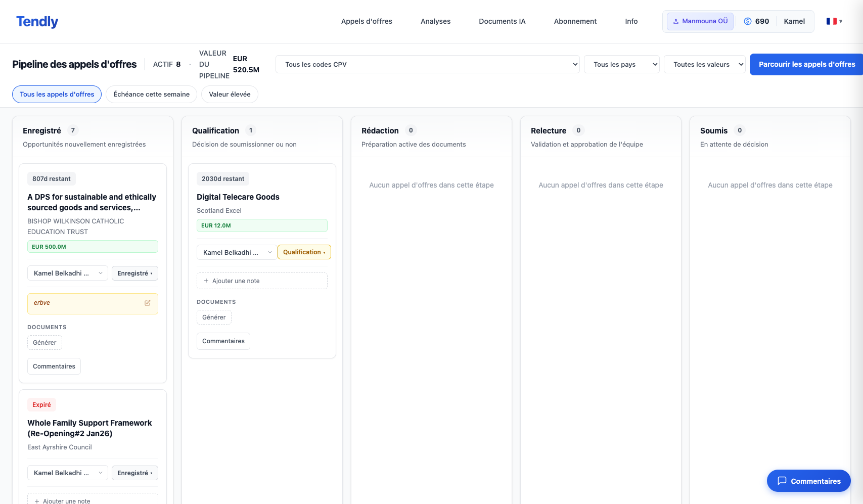This screenshot has width=863, height=504.
Task: Click the credits coin icon showing 690
Action: (748, 21)
